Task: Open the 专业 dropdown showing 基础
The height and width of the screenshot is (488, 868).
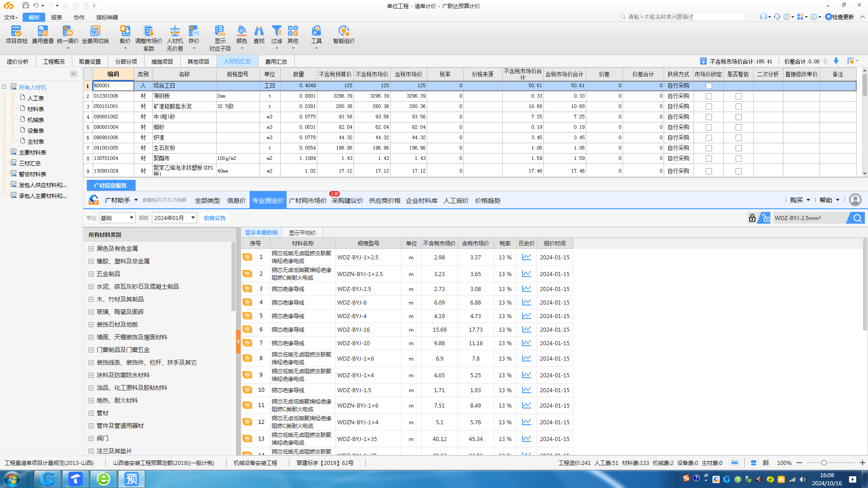Action: click(x=117, y=218)
